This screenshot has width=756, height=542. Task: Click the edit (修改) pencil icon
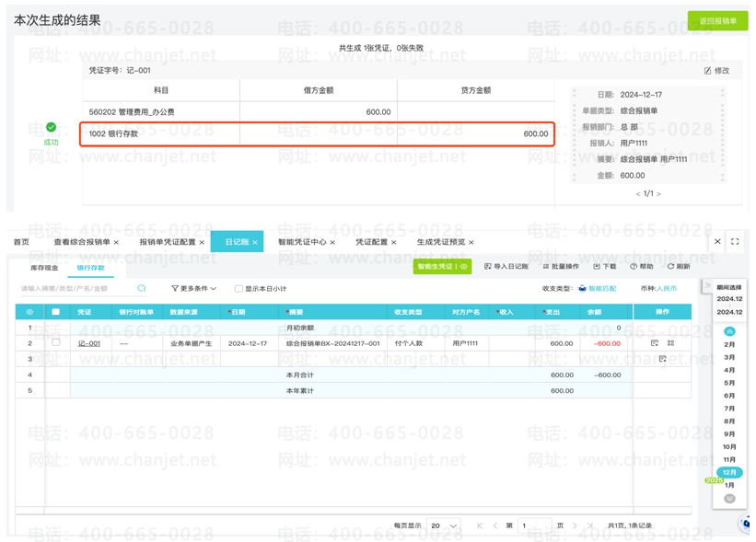pos(707,71)
